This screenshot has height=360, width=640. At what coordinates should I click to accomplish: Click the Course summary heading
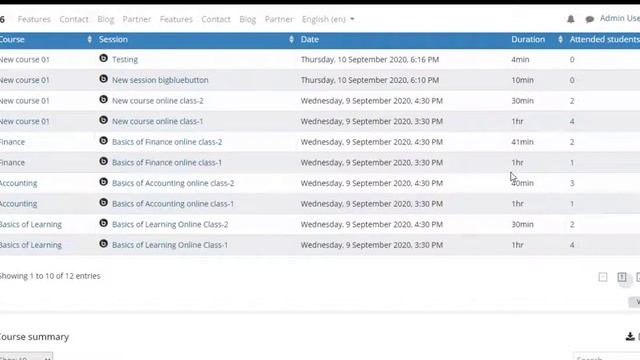point(34,337)
